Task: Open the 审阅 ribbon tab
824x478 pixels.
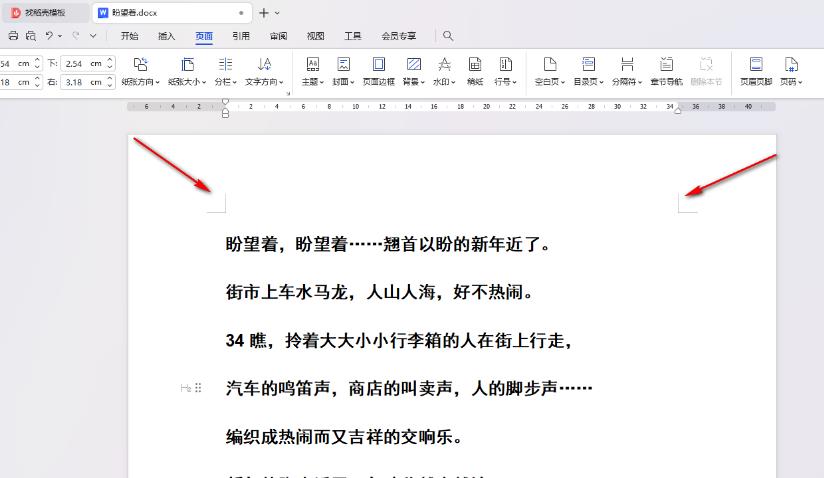Action: (x=279, y=36)
